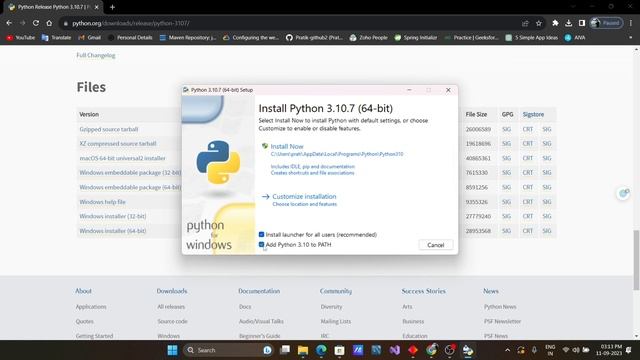Click Install Now in Python setup
Viewport: 640px width, 360px height.
click(287, 146)
